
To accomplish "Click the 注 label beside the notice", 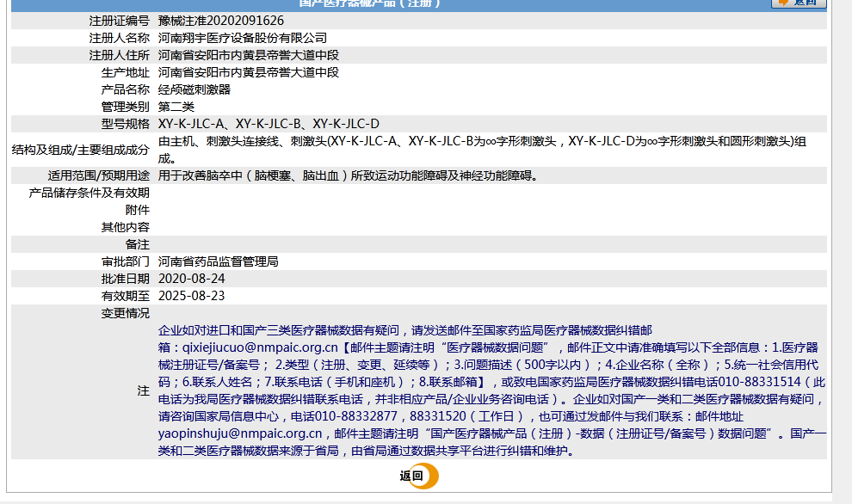I will 144,391.
